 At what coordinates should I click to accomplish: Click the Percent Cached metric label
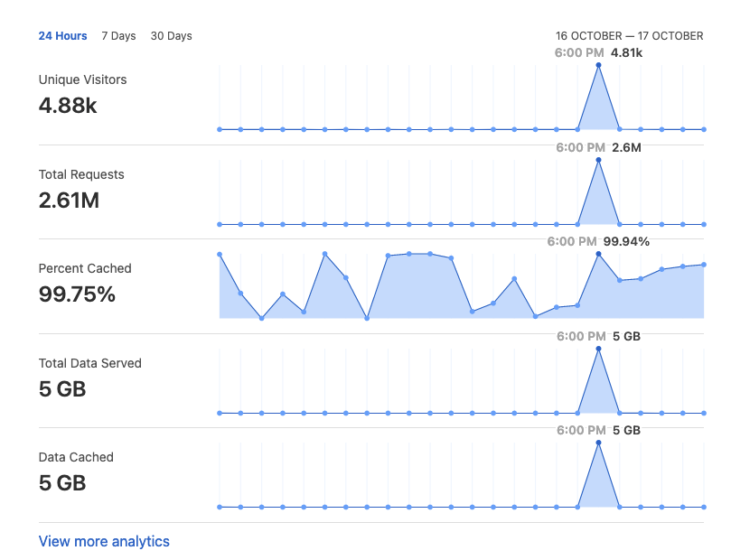tap(85, 268)
